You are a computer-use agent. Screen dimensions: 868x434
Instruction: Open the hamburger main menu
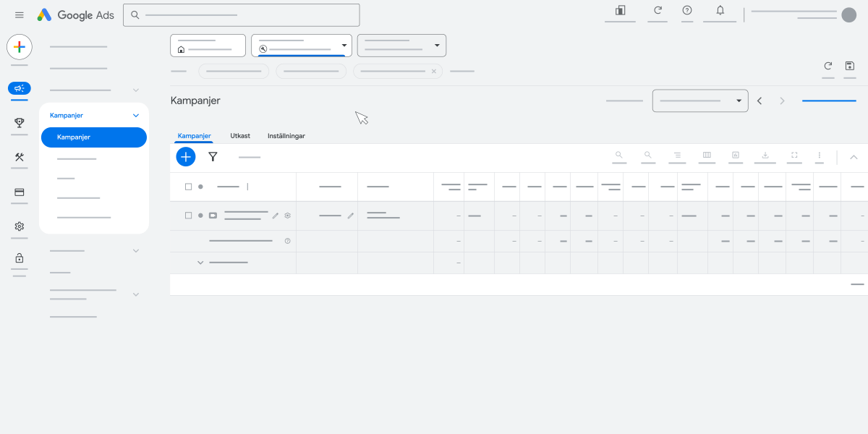click(x=20, y=15)
